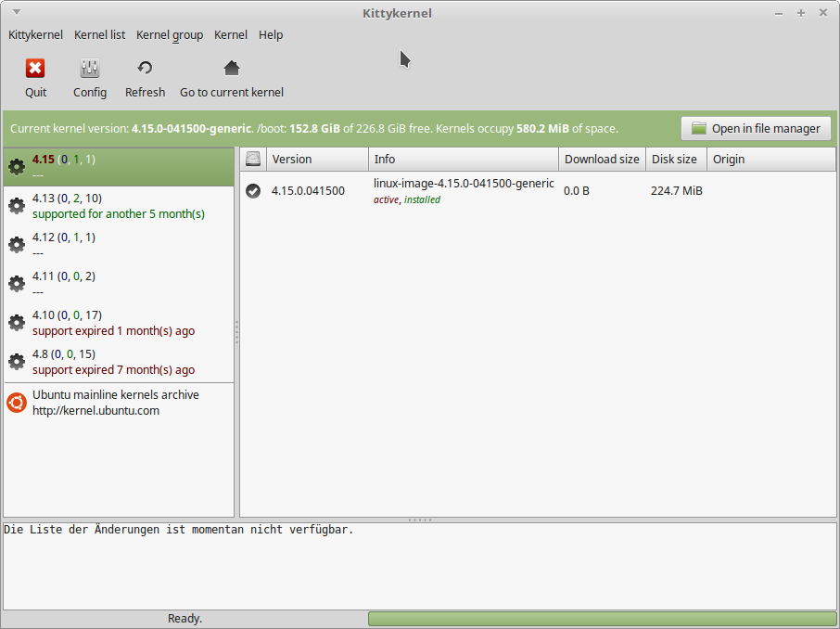Click linux-image-4.15.0-041500-generic info text
This screenshot has height=629, width=840.
click(x=464, y=184)
